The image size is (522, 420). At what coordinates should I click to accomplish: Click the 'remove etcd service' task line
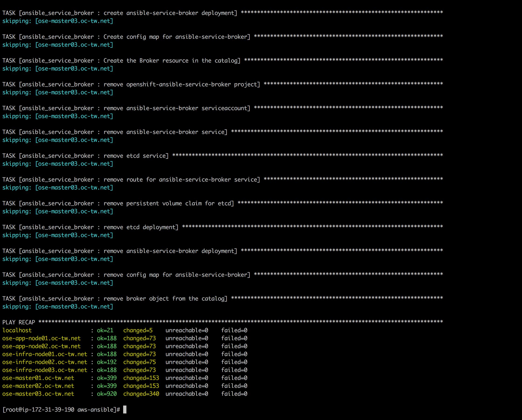point(223,155)
